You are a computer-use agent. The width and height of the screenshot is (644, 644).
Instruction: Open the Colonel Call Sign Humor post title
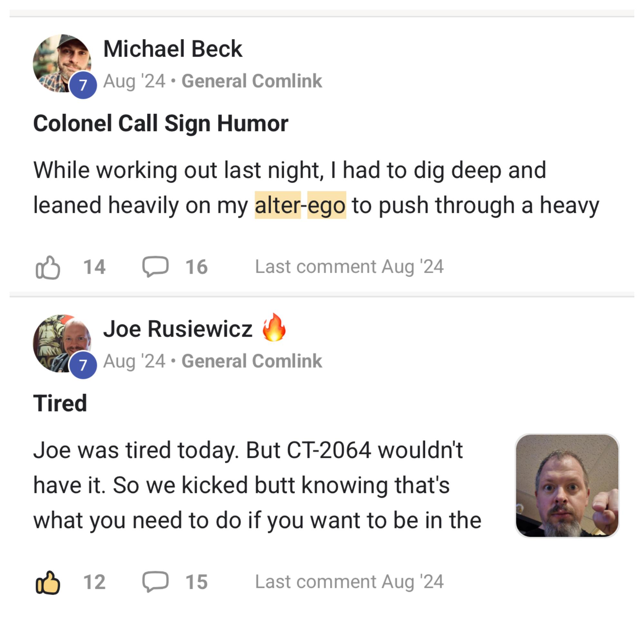point(161,123)
